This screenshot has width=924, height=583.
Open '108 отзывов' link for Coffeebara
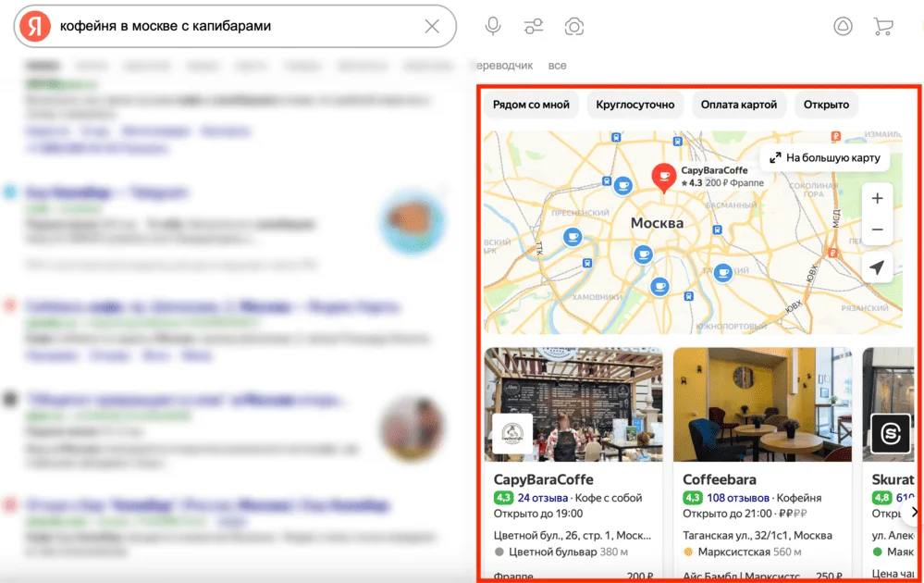(x=738, y=498)
